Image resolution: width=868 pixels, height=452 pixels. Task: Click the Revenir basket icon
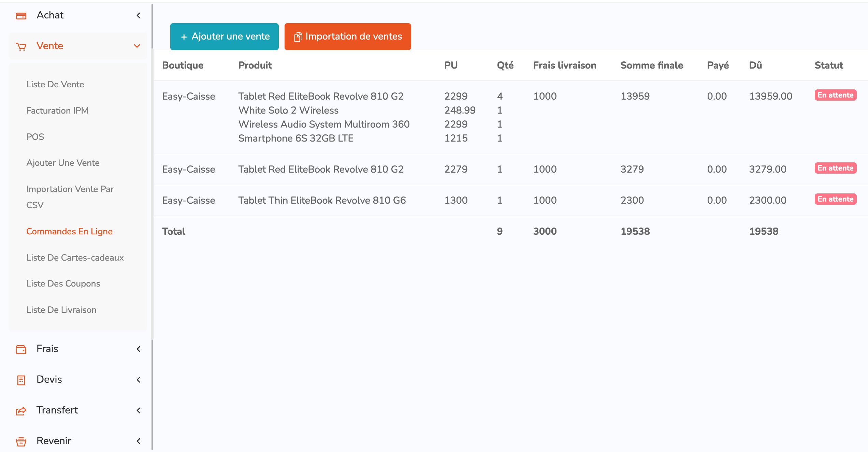(21, 441)
